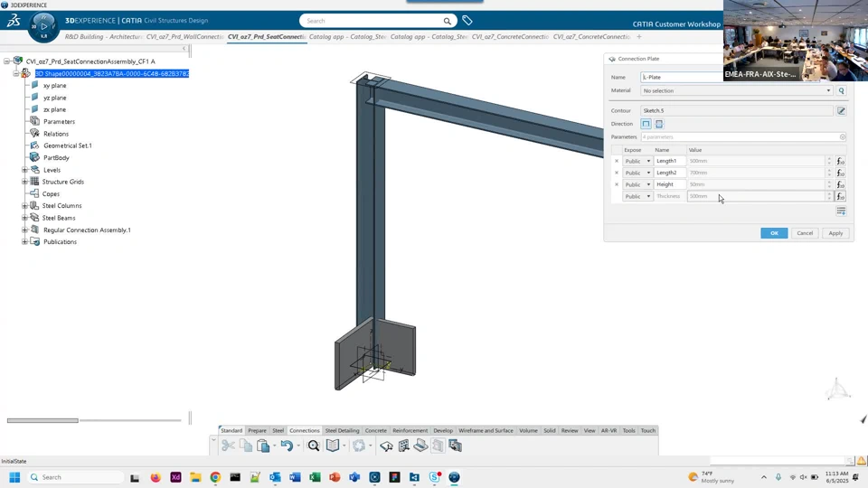Select the xy plane tree item
The image size is (868, 488).
55,86
